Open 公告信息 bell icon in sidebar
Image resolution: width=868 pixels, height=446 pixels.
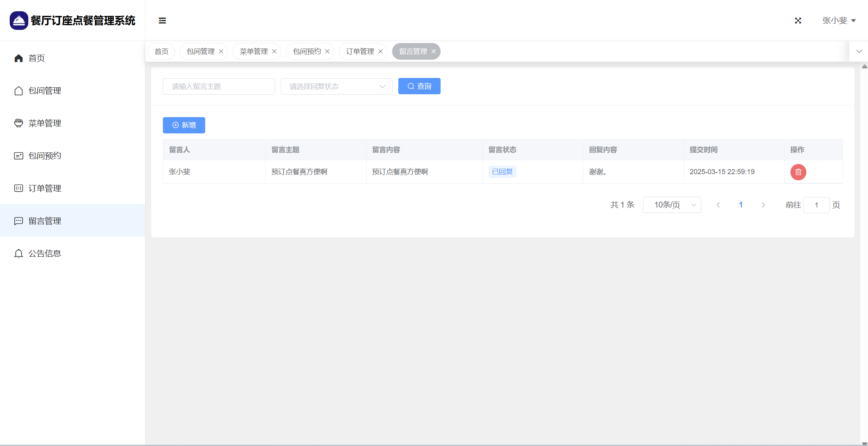[19, 254]
